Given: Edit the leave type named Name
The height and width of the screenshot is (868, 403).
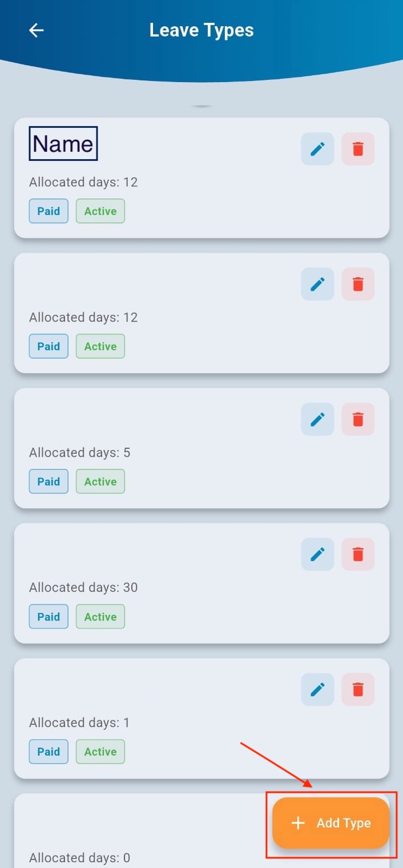Looking at the screenshot, I should click(317, 149).
